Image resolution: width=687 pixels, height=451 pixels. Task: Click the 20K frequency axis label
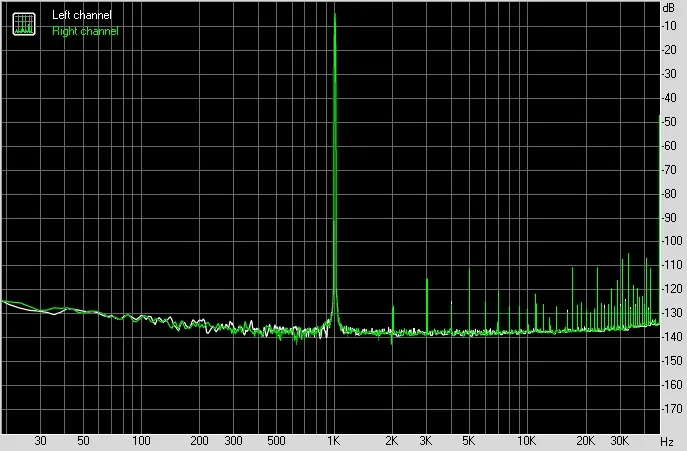[x=585, y=440]
